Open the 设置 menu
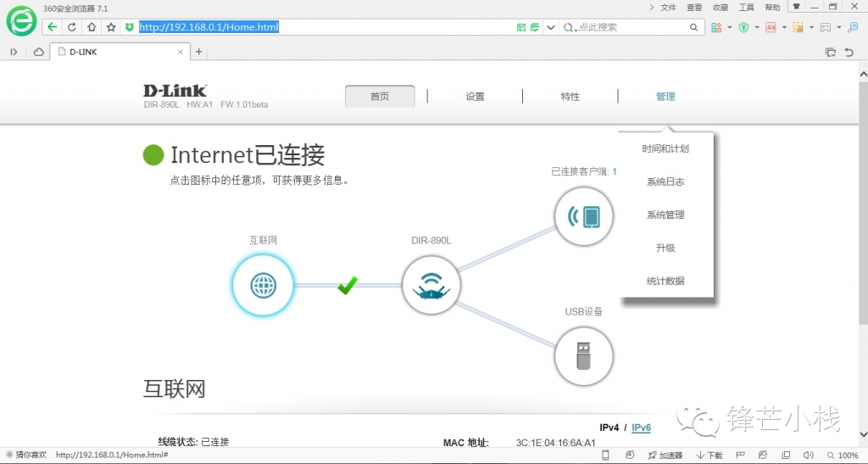Viewport: 868px width, 464px height. [x=475, y=97]
